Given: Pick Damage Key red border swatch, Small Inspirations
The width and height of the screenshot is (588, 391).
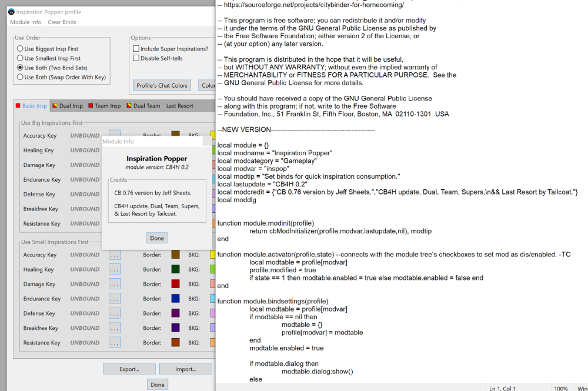Looking at the screenshot, I should pos(175,284).
